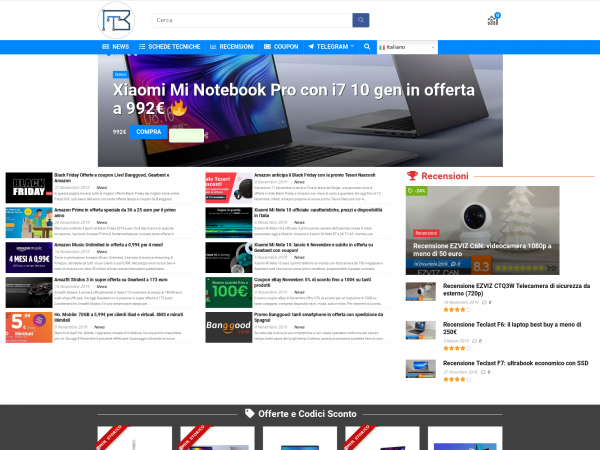Click star rating of EZVIZ CTQ3W review
The width and height of the screenshot is (600, 450).
tap(457, 310)
